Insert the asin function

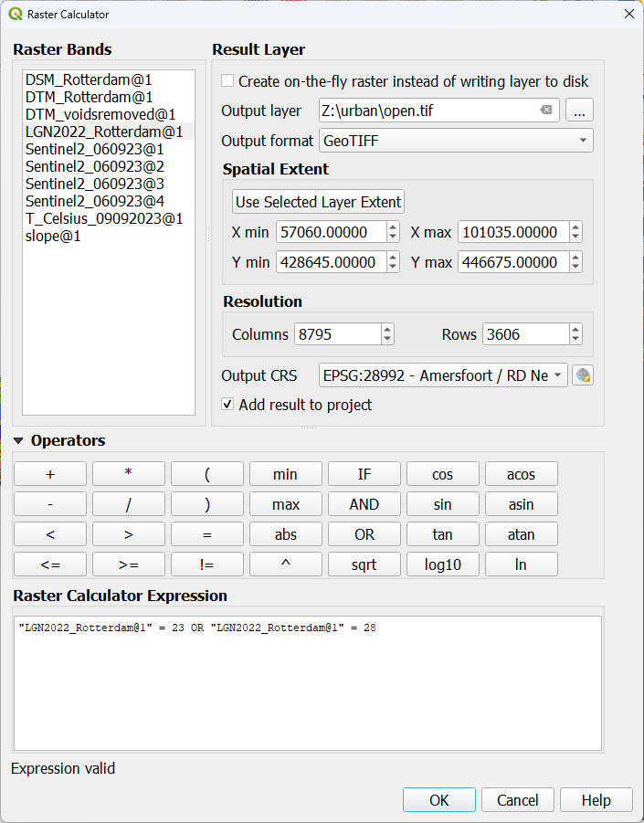522,504
